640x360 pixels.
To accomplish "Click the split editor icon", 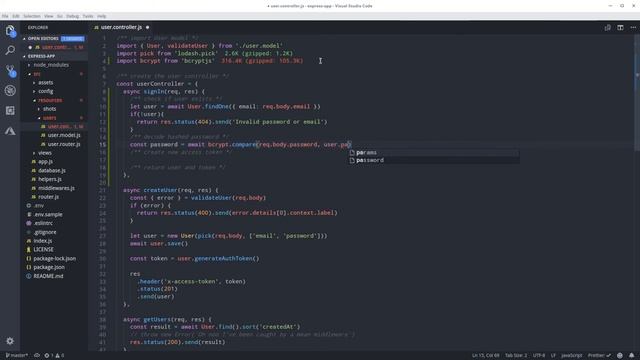I will pyautogui.click(x=620, y=27).
